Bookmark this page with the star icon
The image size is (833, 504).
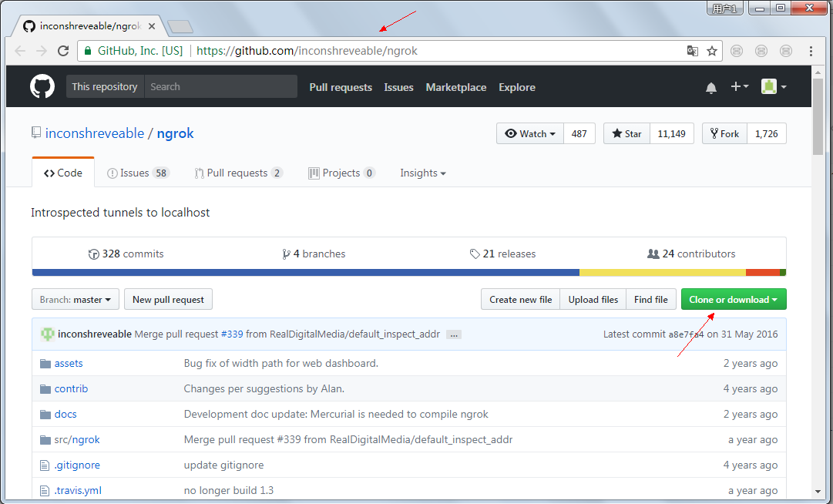712,51
